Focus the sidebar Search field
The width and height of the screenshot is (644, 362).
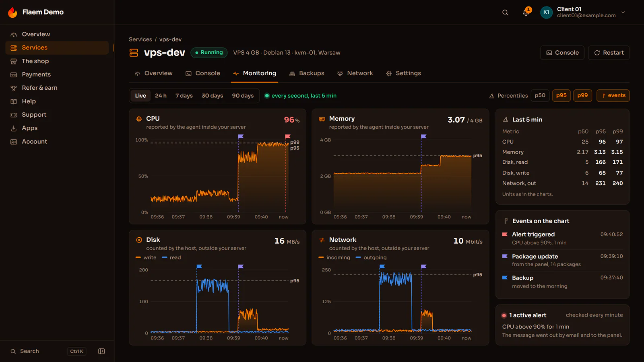point(48,351)
